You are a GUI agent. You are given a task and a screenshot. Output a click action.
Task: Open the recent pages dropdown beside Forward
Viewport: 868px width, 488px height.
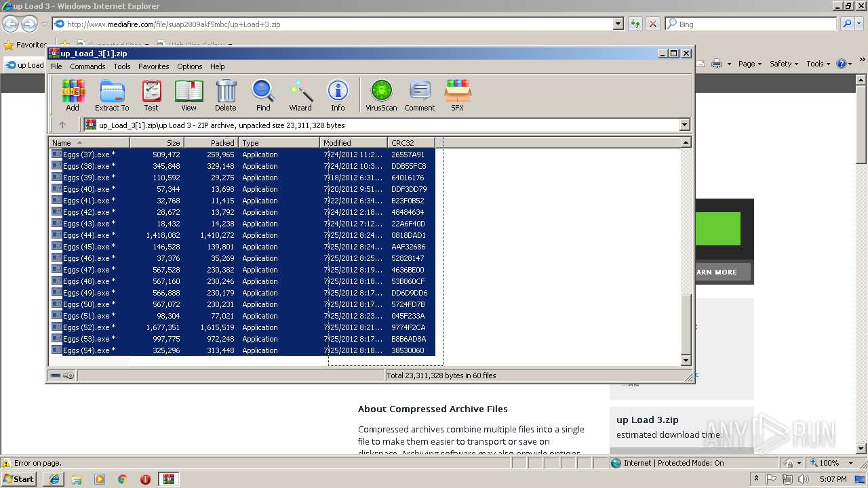44,24
